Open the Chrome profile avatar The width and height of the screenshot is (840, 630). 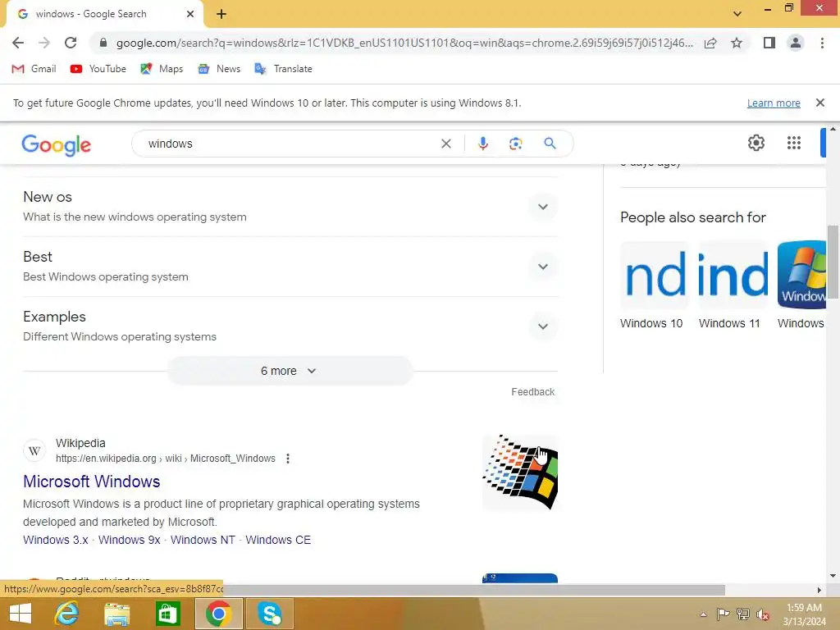(x=796, y=43)
